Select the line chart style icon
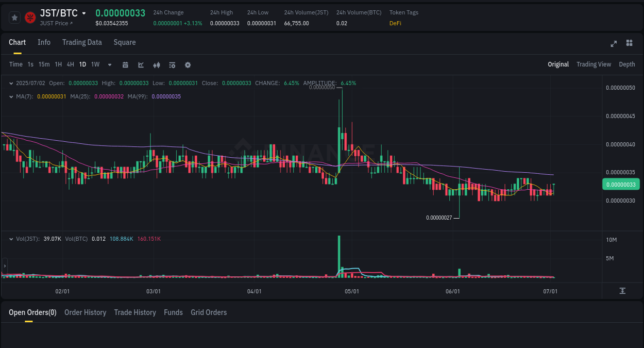Screen dimensions: 644x348 pyautogui.click(x=141, y=64)
